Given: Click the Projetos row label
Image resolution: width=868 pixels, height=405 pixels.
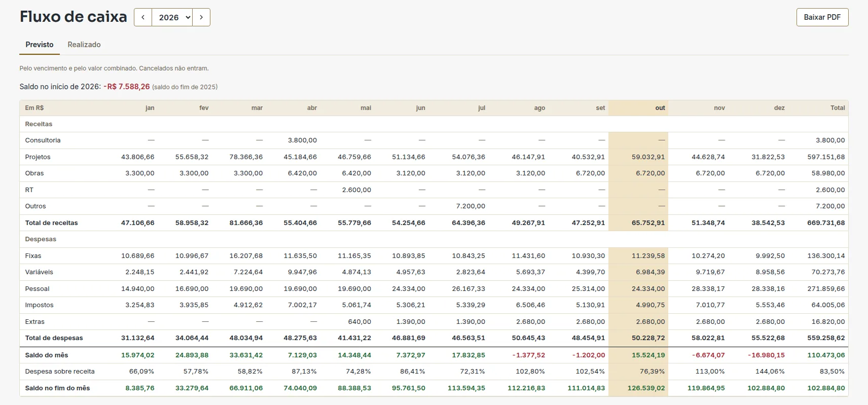Looking at the screenshot, I should [x=38, y=157].
